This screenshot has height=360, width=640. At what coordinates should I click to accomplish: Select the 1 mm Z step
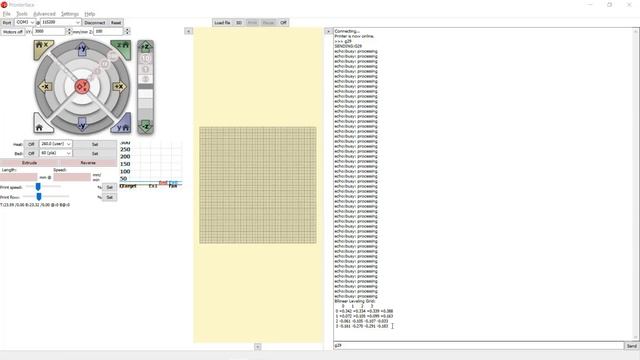(x=145, y=69)
